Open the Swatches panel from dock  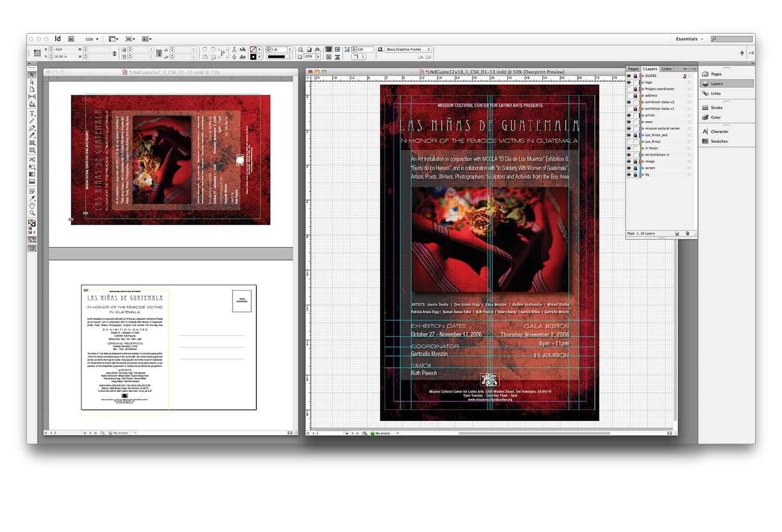tap(726, 141)
